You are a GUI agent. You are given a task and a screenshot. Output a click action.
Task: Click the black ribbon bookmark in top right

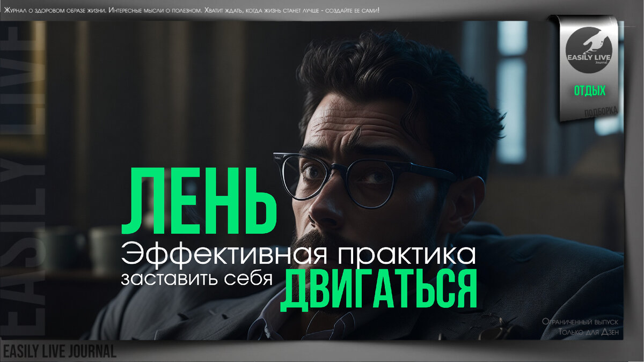coord(589,70)
